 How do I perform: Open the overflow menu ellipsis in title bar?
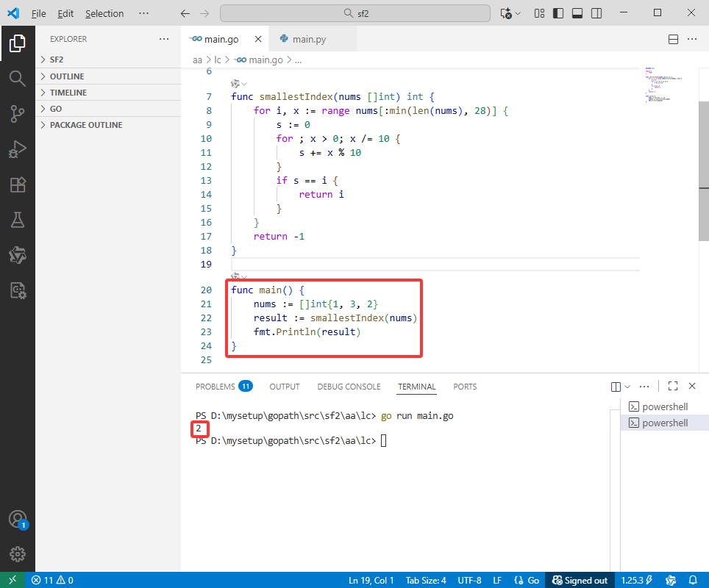click(x=144, y=13)
